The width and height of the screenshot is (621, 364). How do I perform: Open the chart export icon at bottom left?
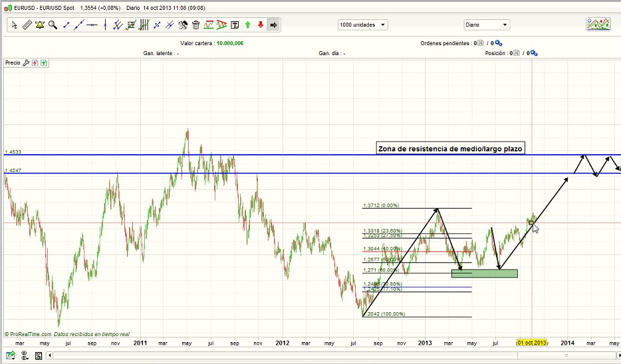pos(11,355)
